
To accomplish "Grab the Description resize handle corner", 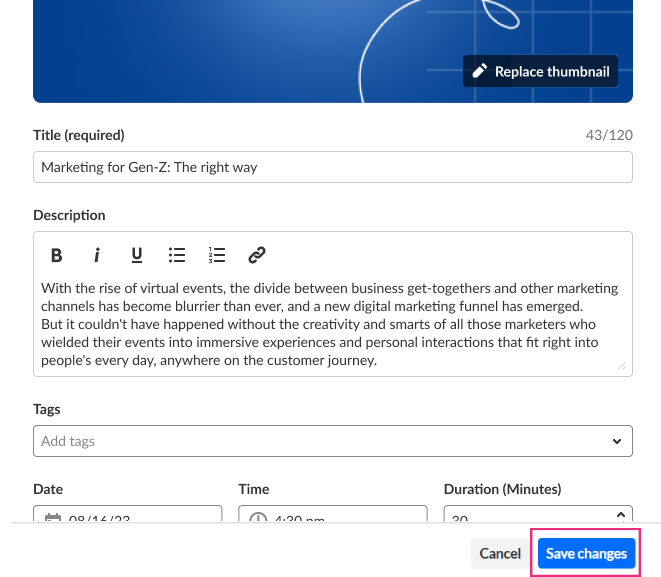I will click(622, 366).
